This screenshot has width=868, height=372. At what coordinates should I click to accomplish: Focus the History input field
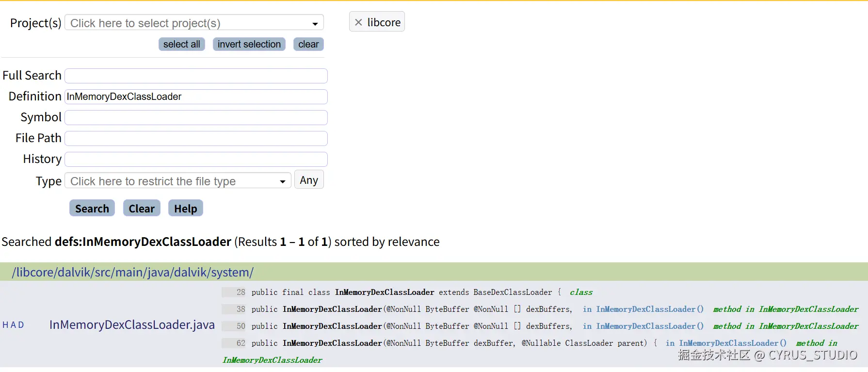tap(196, 159)
